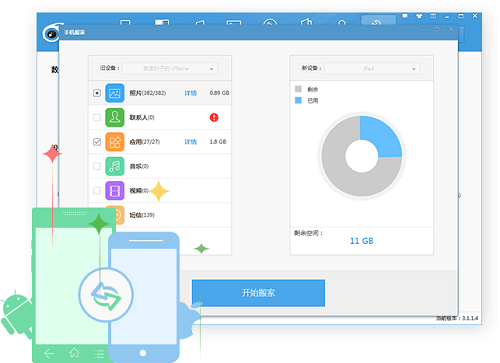The width and height of the screenshot is (500, 363).
Task: Click the orange apps category icon
Action: tap(115, 142)
